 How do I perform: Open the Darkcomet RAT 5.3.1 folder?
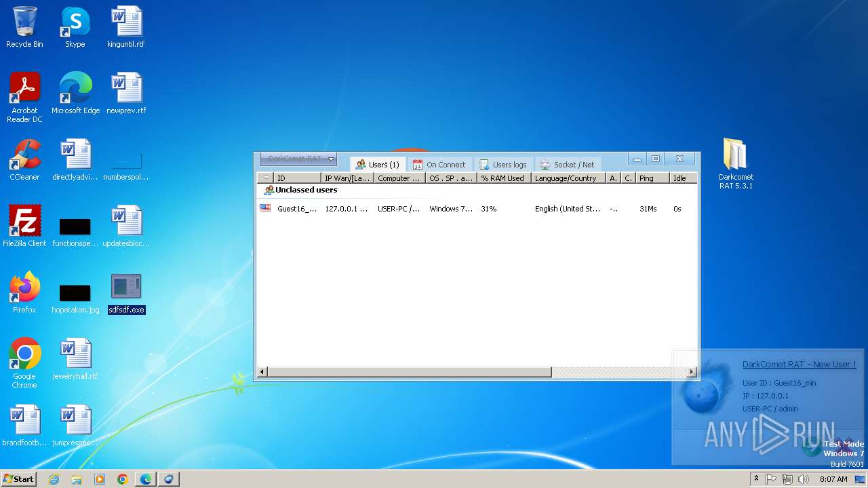736,164
